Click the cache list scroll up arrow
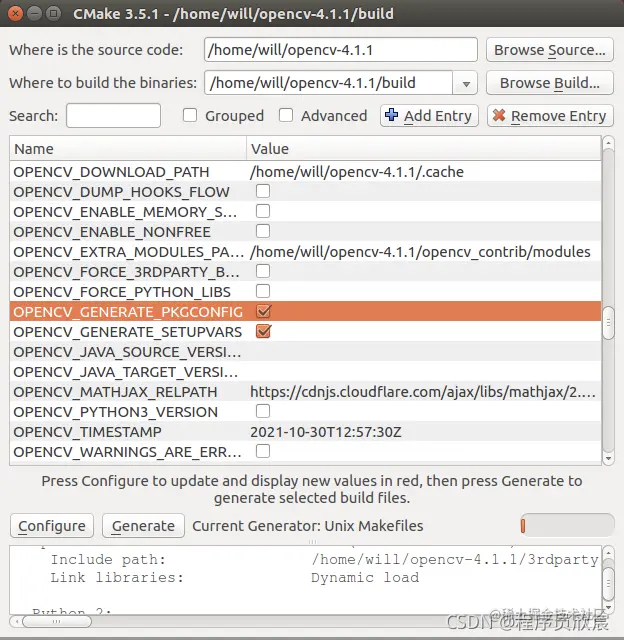 pyautogui.click(x=608, y=143)
